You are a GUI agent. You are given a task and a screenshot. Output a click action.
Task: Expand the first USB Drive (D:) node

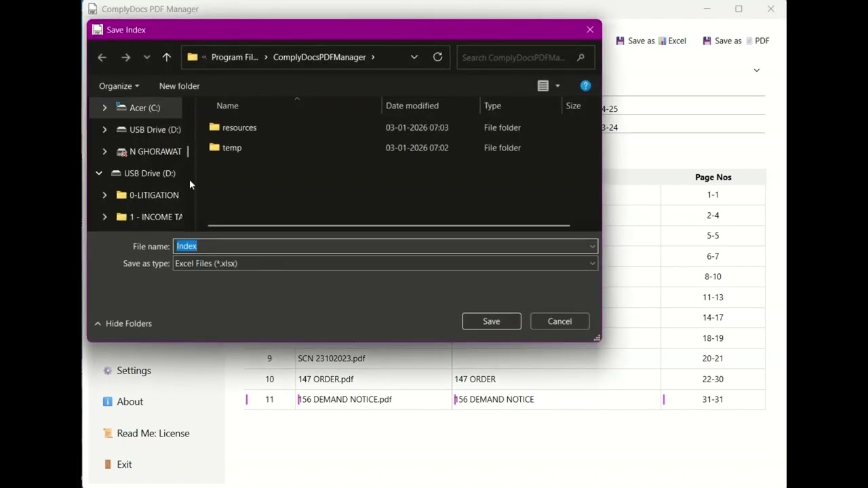pos(104,129)
